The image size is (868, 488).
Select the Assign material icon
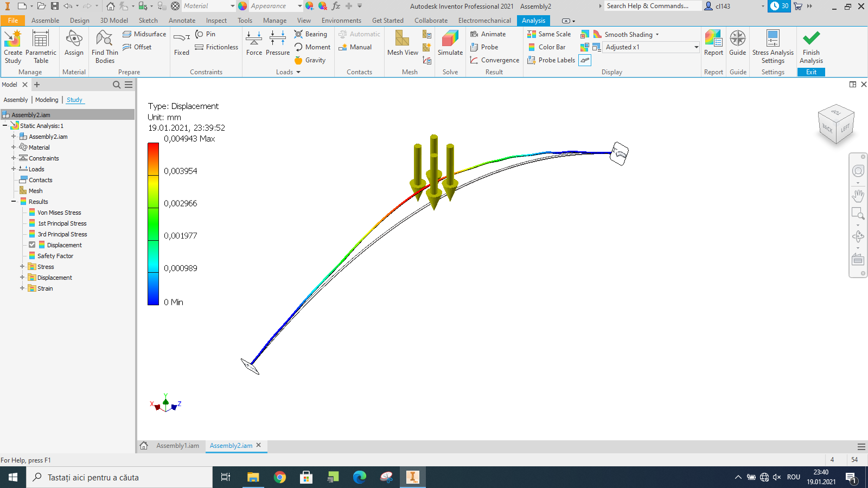(x=74, y=43)
